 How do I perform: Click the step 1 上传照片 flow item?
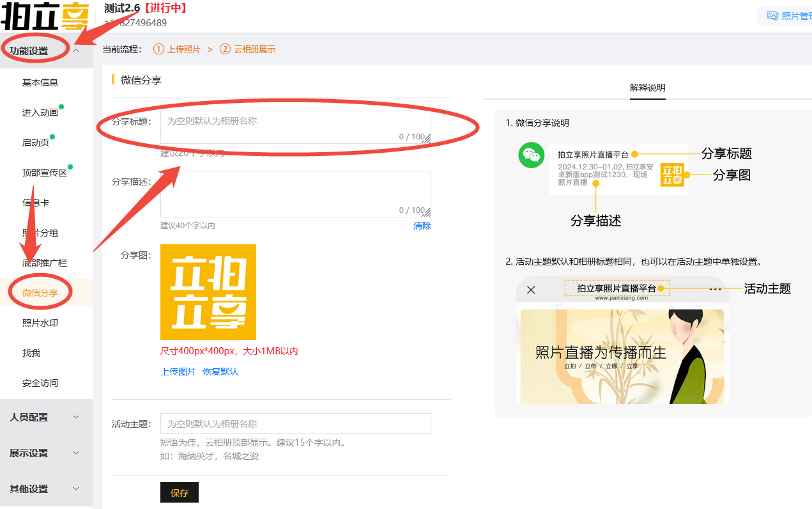point(177,49)
